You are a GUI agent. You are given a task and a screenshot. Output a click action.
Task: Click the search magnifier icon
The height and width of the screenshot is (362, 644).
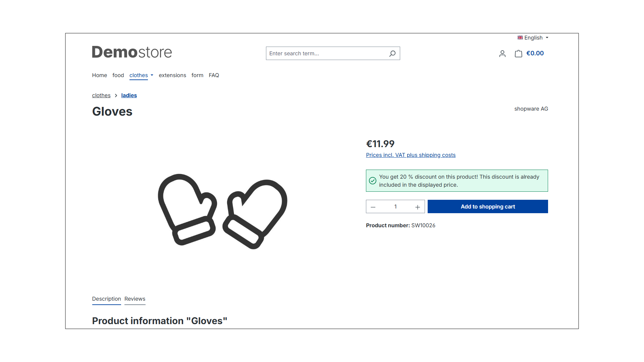click(392, 54)
